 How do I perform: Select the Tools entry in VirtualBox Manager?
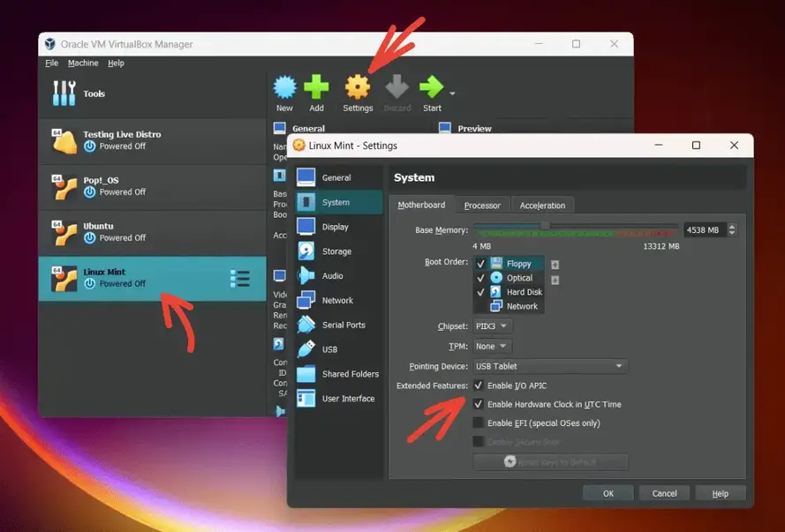pyautogui.click(x=152, y=94)
